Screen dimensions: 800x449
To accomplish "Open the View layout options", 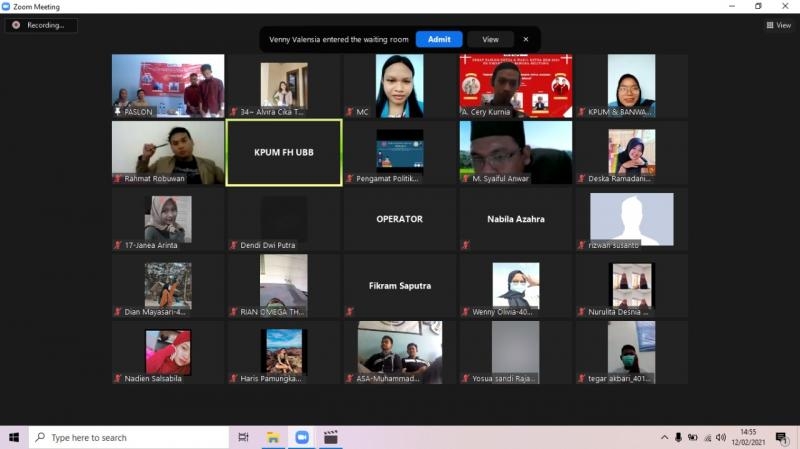I will coord(779,25).
